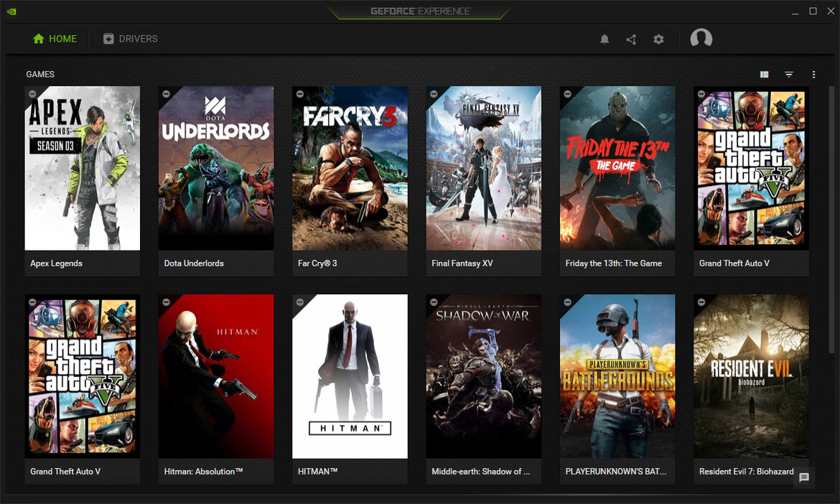Click the 'Far Cry® 3' title label

coord(317,263)
